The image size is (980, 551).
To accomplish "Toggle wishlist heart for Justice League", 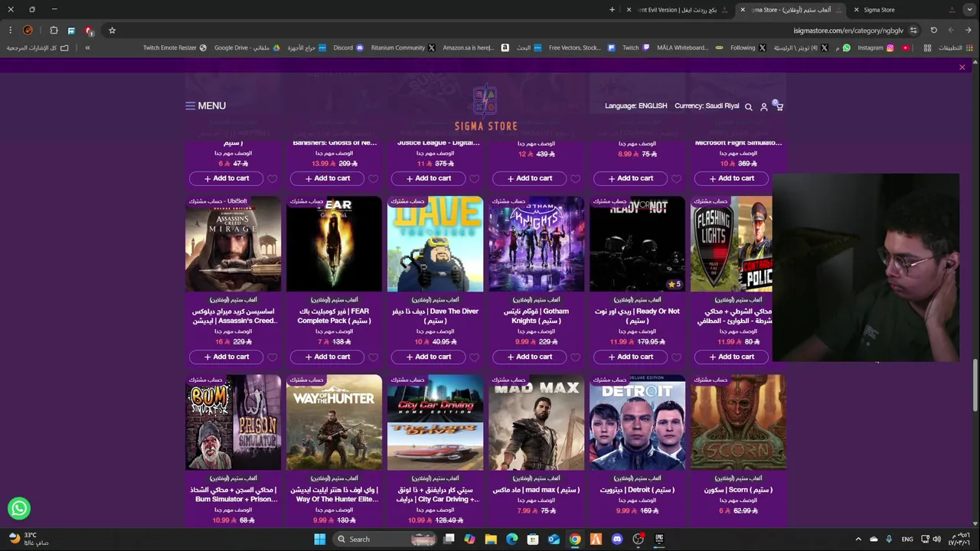I will [474, 179].
